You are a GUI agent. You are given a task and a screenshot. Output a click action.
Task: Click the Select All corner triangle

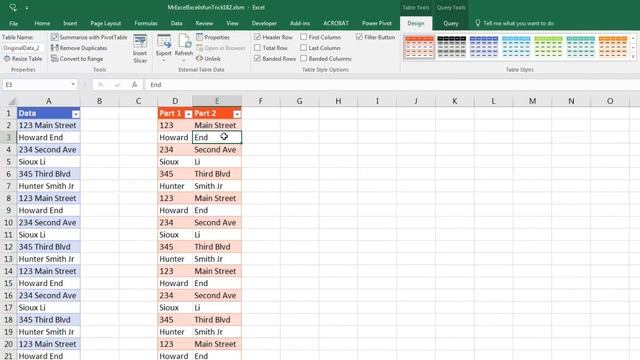pyautogui.click(x=11, y=101)
